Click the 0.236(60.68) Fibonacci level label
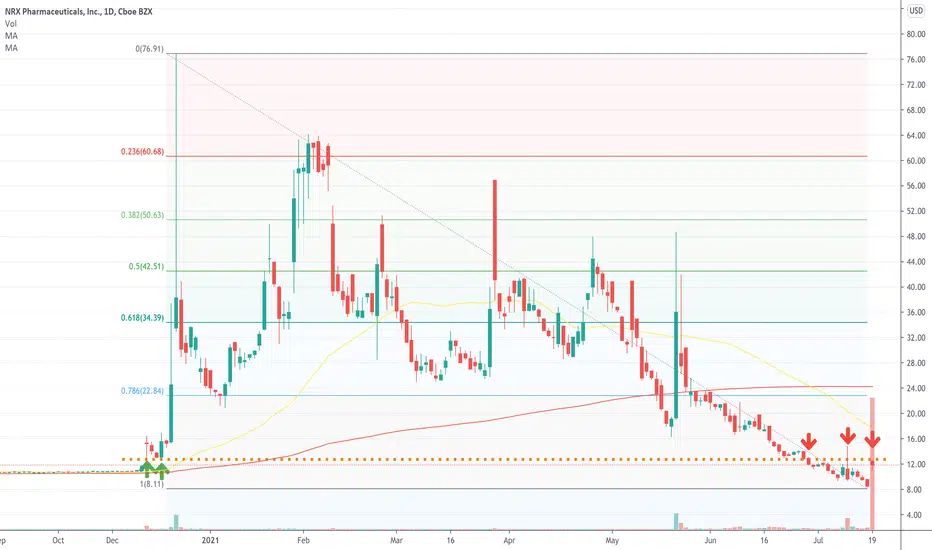This screenshot has width=932, height=550. [x=142, y=152]
